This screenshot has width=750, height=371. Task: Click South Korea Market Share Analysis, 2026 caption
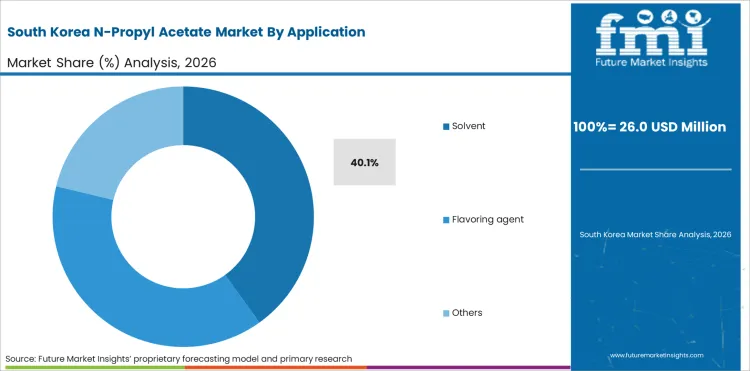655,235
